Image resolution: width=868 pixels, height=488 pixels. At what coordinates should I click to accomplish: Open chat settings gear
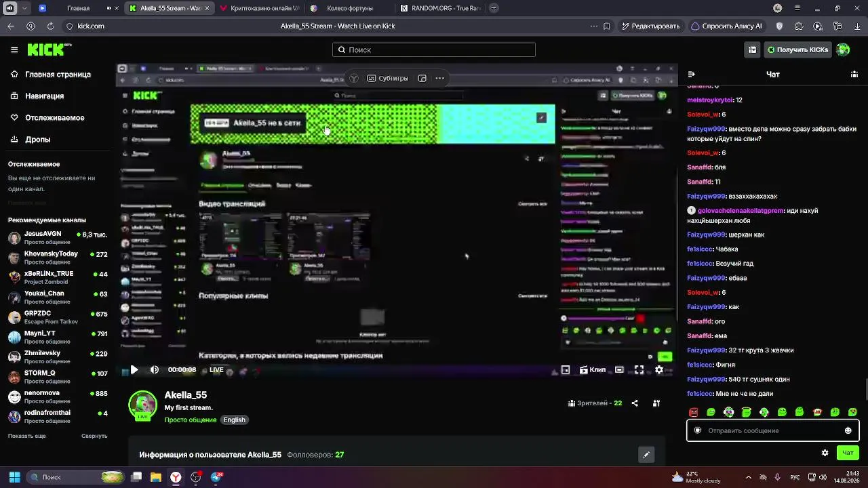pyautogui.click(x=825, y=453)
